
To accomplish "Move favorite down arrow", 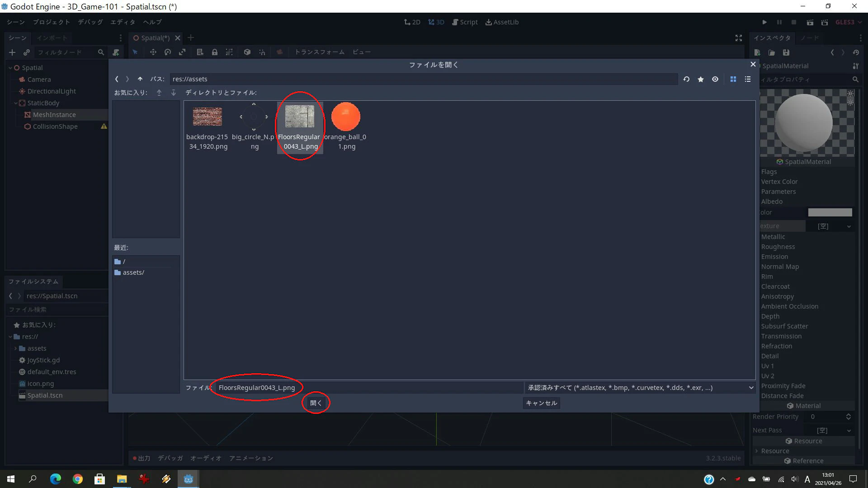I will coord(174,93).
